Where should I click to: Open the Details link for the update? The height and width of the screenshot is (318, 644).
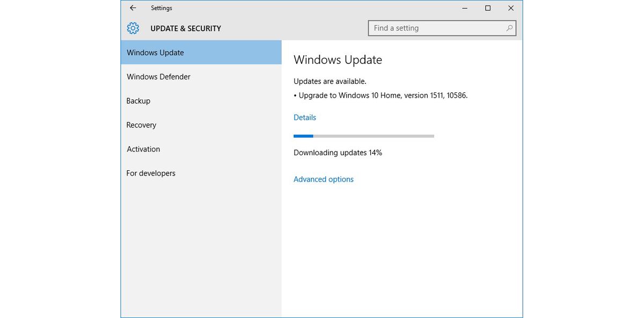click(304, 117)
